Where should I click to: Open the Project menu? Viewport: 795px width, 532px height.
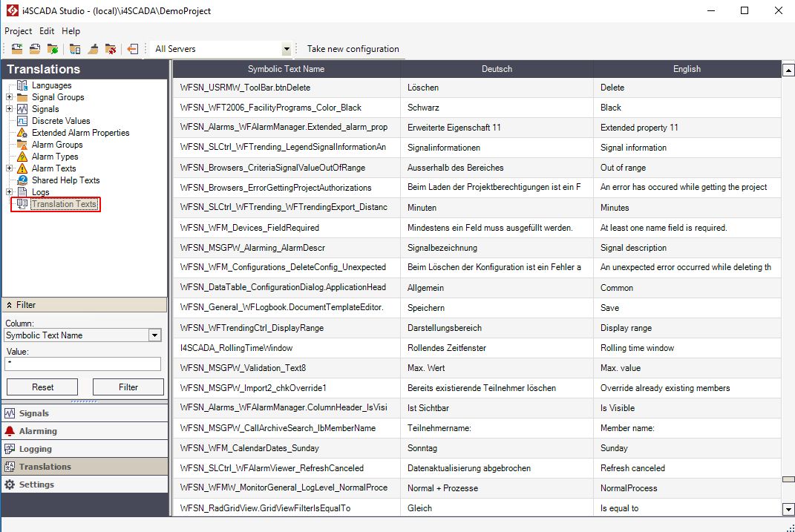[19, 31]
